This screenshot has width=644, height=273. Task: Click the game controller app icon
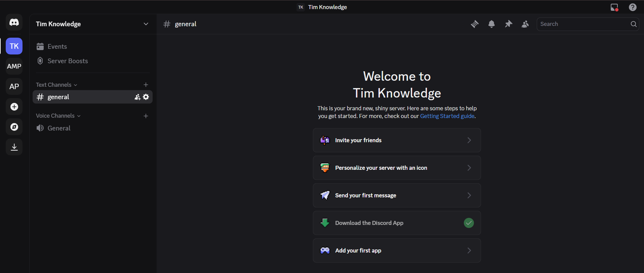[x=325, y=250]
